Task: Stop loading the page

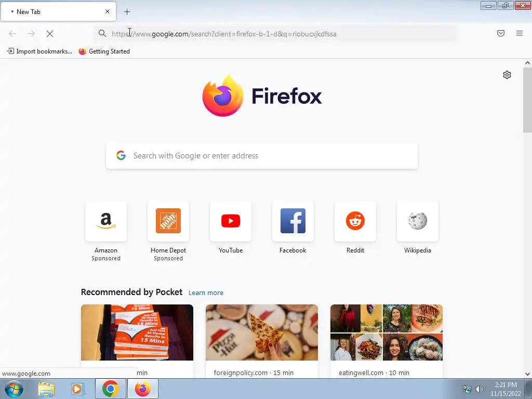Action: point(50,34)
